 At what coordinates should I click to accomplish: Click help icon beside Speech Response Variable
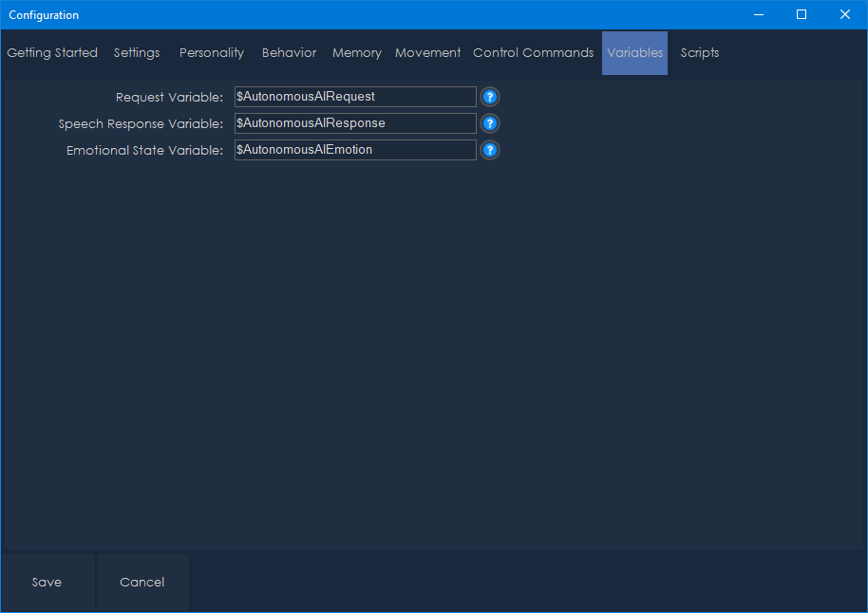(489, 123)
